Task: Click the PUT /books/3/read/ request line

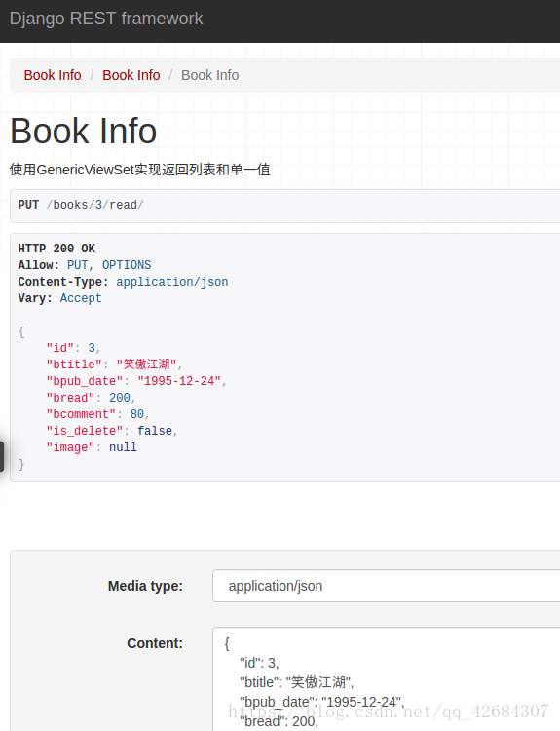Action: (x=81, y=205)
